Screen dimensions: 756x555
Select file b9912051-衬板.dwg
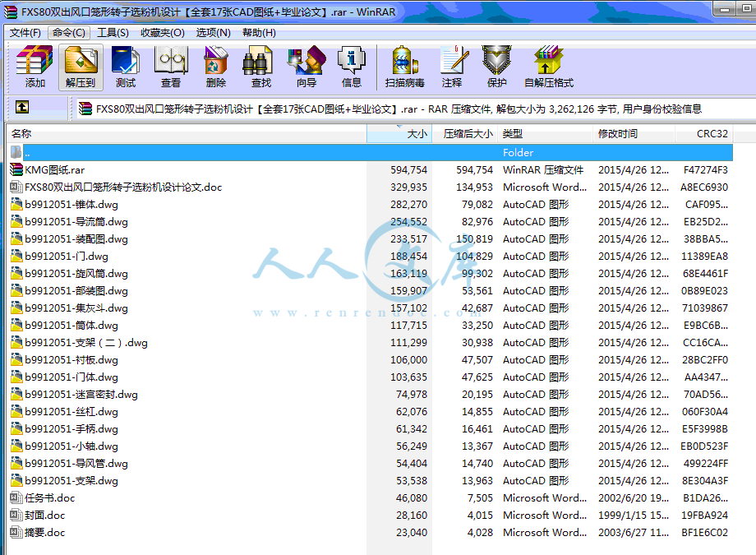click(71, 360)
